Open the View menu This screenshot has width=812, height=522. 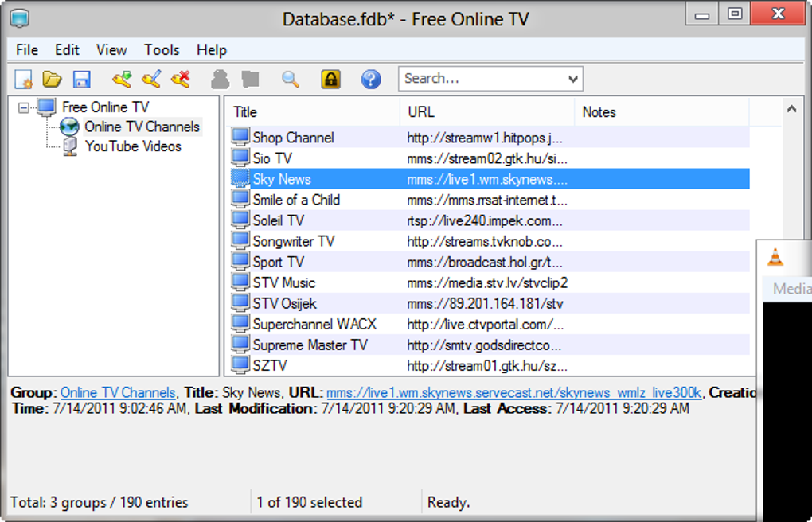[111, 50]
